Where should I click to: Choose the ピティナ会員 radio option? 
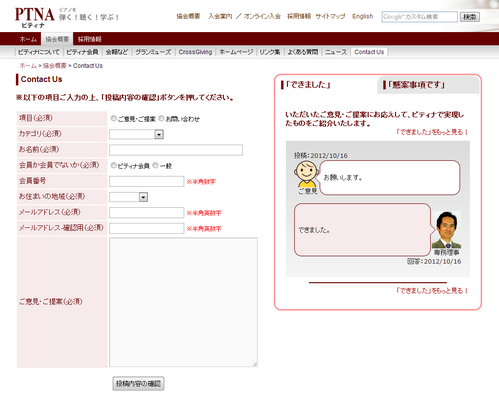(114, 165)
